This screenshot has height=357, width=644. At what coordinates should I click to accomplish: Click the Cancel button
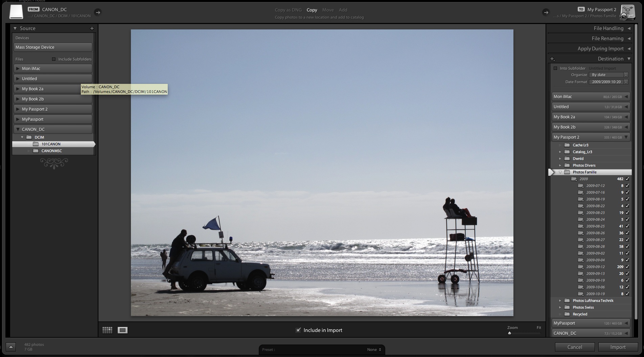[x=575, y=347]
